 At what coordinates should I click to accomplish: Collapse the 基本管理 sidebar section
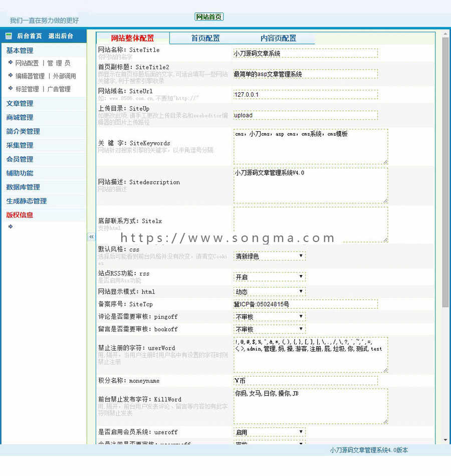(20, 51)
